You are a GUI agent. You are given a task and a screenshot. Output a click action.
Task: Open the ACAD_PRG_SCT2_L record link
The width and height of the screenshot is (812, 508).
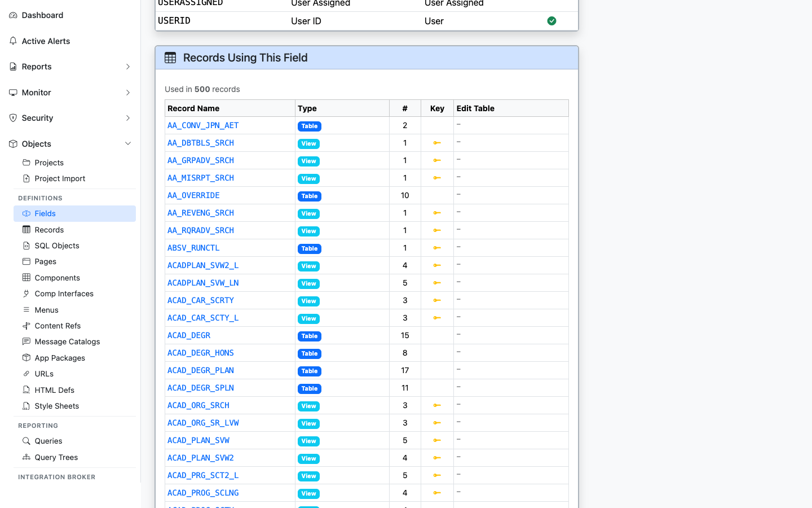point(203,475)
